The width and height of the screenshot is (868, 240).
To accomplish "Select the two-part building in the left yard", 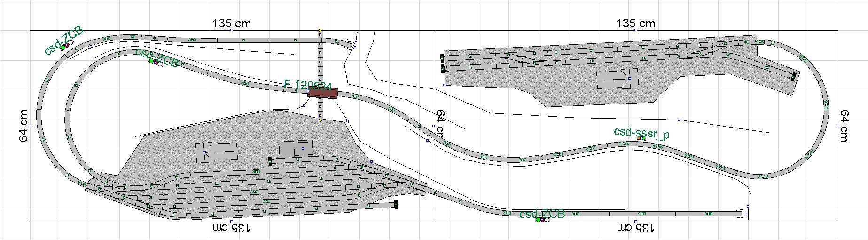I will 296,149.
